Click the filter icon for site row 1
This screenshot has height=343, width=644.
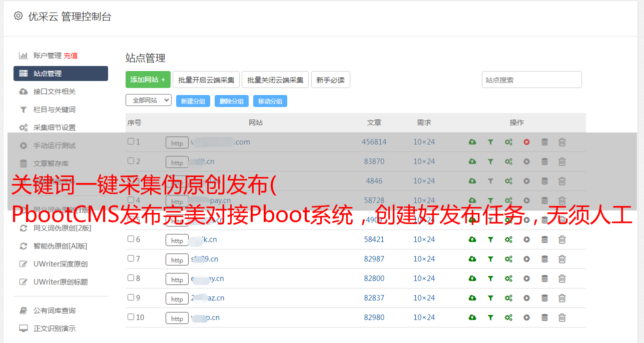490,142
